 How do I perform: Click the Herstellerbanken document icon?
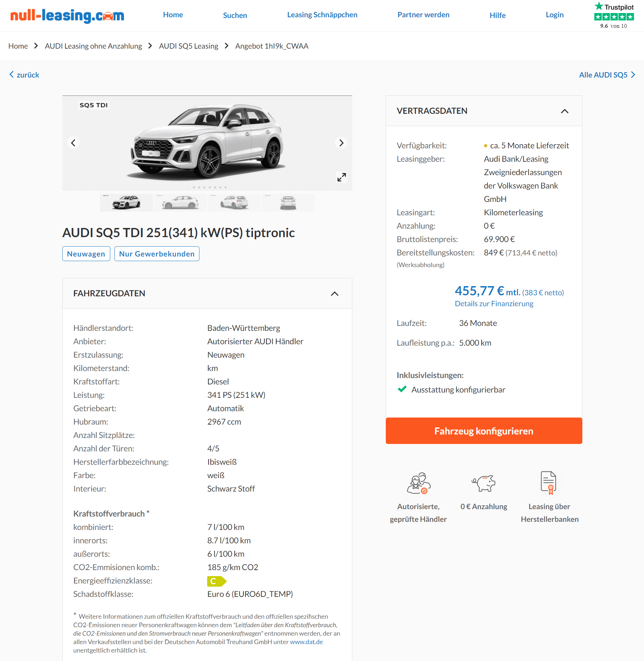point(549,482)
